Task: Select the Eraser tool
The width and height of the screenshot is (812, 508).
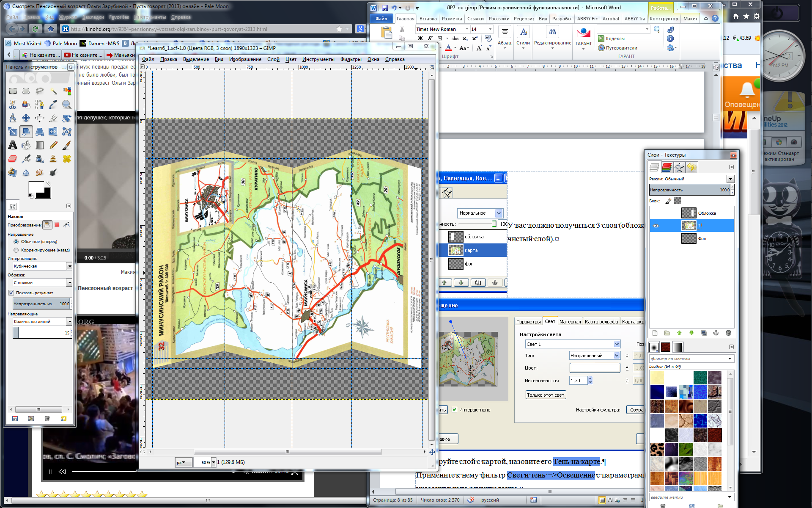Action: pos(13,159)
